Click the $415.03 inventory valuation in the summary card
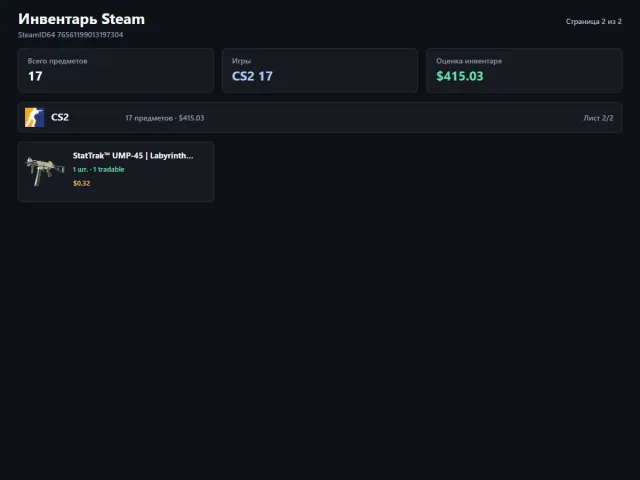Image resolution: width=640 pixels, height=480 pixels. (x=460, y=76)
